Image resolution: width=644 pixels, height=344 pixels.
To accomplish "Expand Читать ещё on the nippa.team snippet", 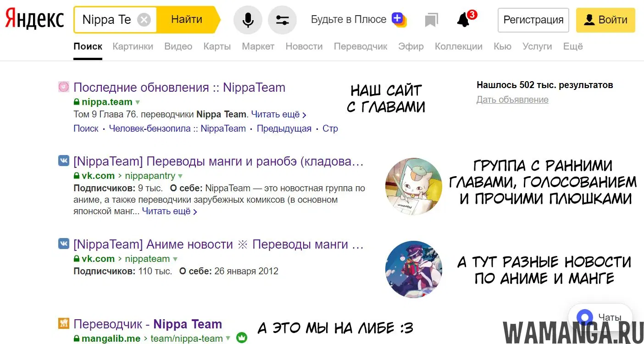I will (279, 114).
